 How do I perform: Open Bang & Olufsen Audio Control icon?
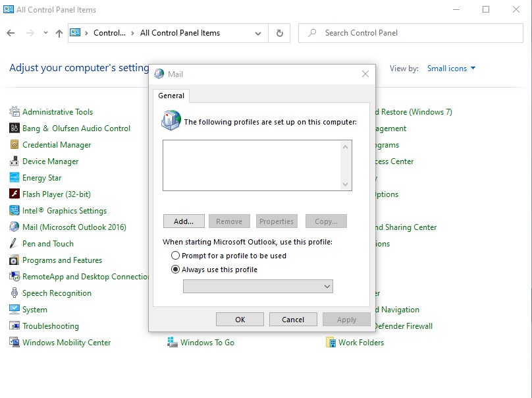(x=14, y=128)
